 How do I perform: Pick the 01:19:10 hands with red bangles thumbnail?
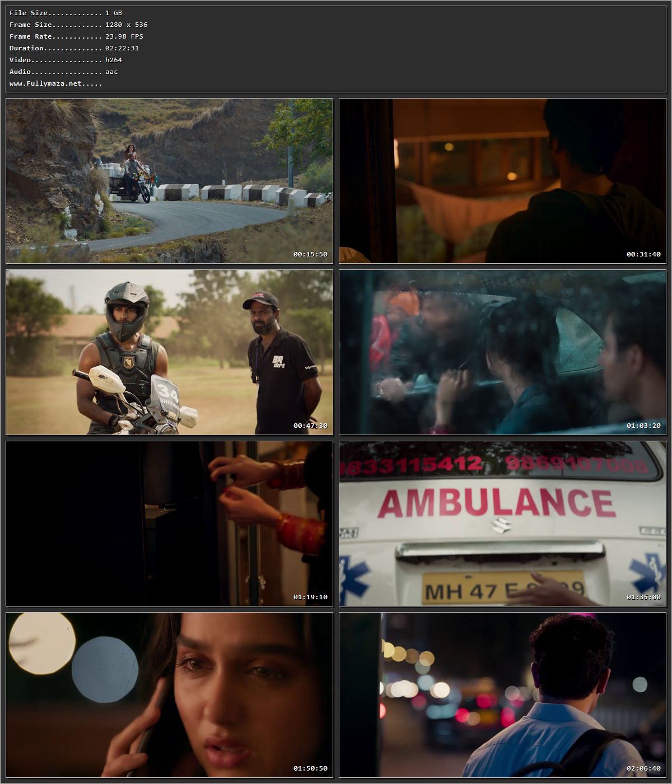169,524
